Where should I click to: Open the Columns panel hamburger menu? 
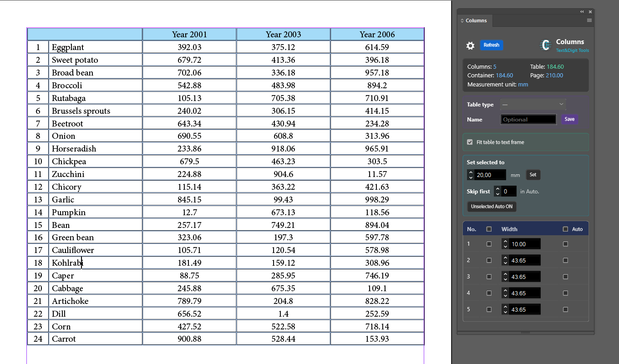(x=589, y=20)
